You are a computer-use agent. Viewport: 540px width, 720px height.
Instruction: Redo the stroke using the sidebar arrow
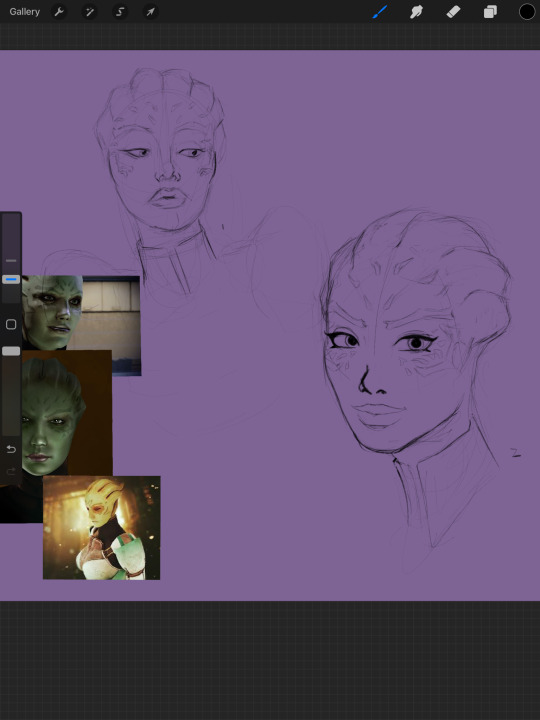click(x=11, y=472)
